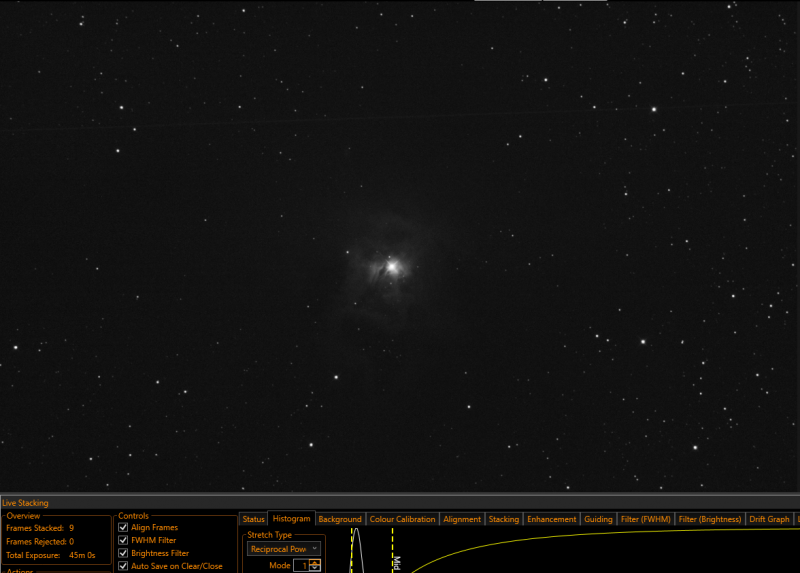
Task: Go to the Colour Calibration tab
Action: (x=402, y=519)
